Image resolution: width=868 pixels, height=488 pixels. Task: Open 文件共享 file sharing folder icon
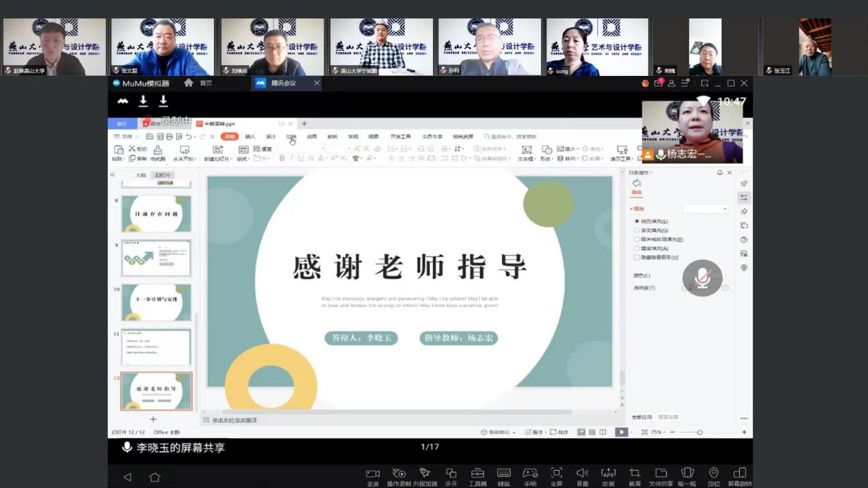click(661, 474)
